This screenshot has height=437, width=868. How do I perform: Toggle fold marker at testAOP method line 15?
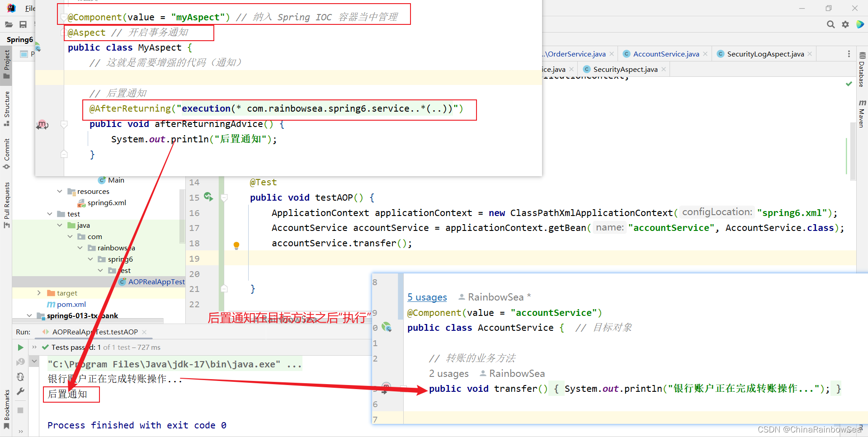click(224, 197)
